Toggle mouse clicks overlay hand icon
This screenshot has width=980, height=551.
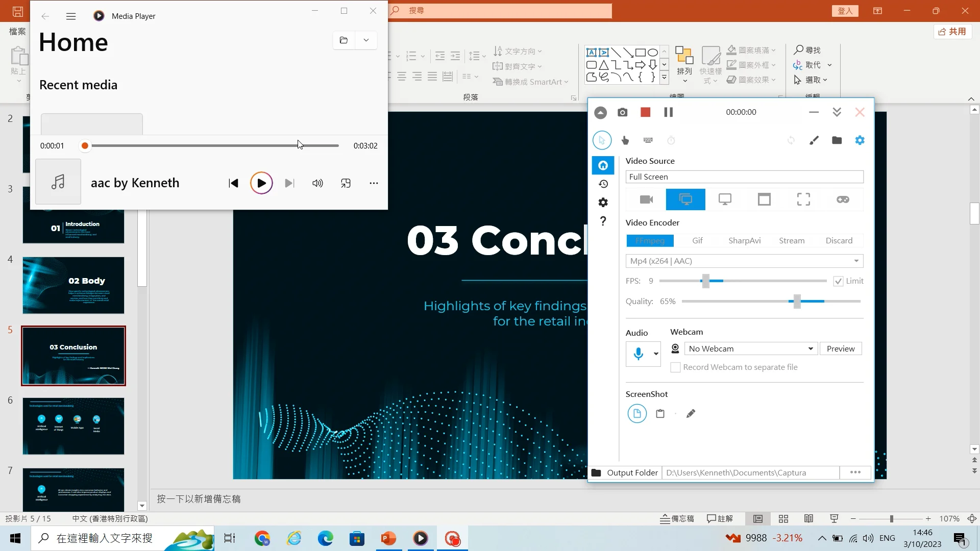(x=625, y=140)
